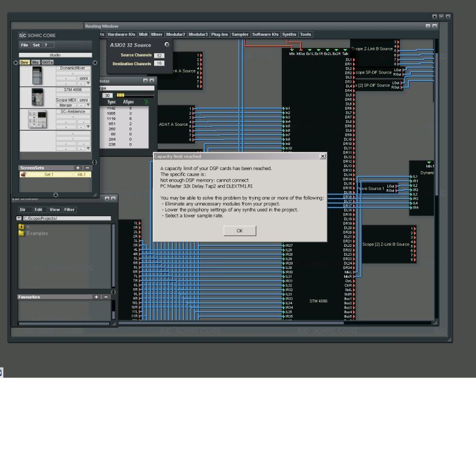Click the lock icon on Set 1
The width and height of the screenshot is (476, 460).
coord(23,174)
